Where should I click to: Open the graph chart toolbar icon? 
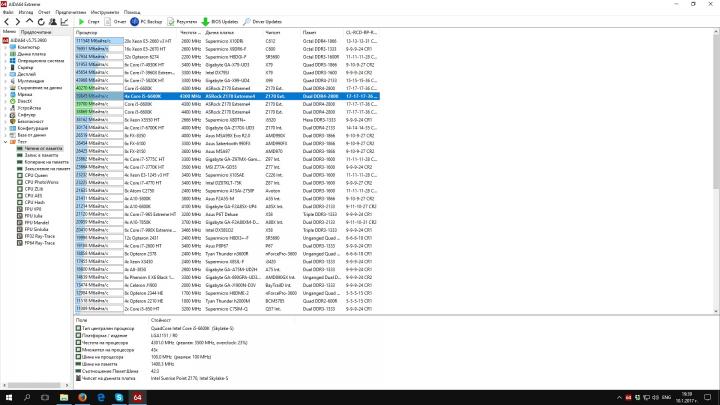pyautogui.click(x=64, y=22)
